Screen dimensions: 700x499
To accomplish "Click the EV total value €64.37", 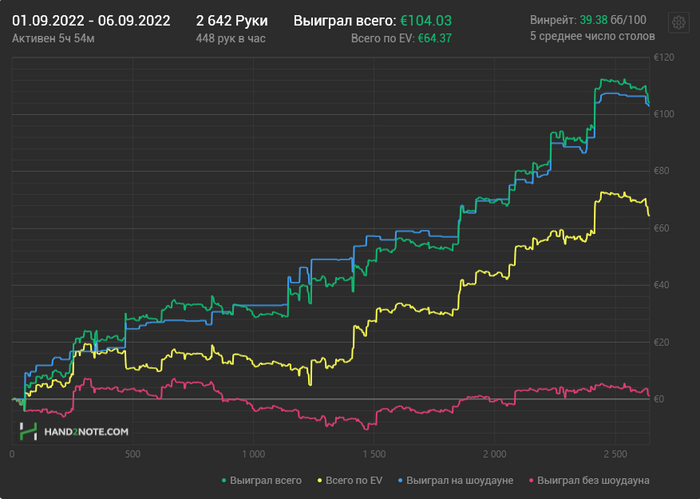I will click(434, 39).
